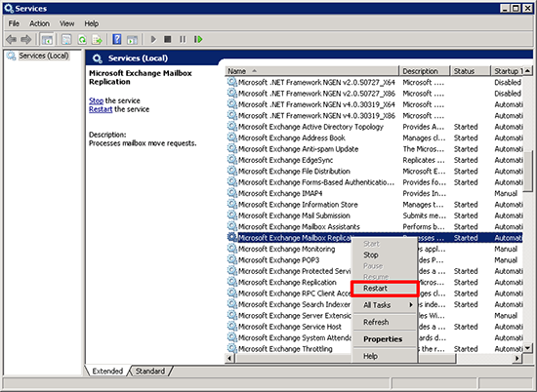Click the gear icon of Microsoft Exchange Throttling
537x392 pixels.
point(232,348)
